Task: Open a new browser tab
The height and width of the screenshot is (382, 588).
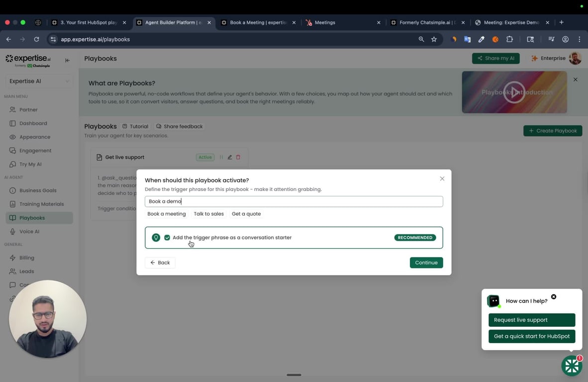Action: 561,22
